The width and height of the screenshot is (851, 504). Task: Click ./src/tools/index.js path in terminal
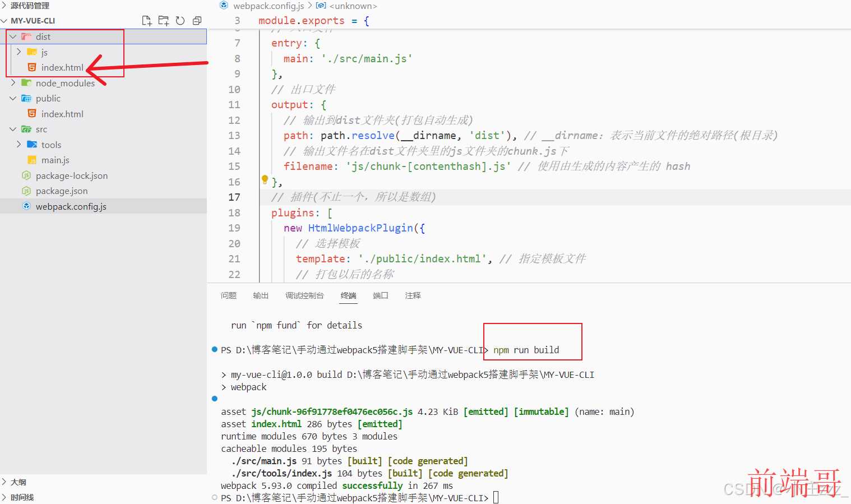[x=281, y=473]
